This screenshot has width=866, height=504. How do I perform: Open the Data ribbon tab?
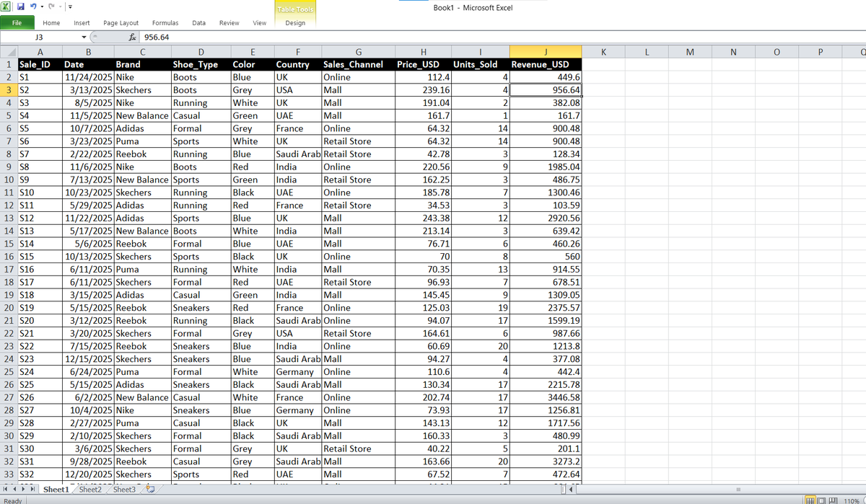[x=198, y=23]
